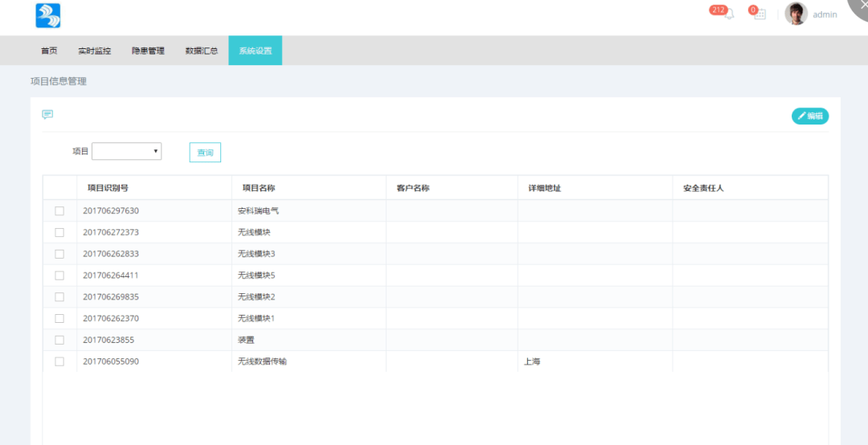Click the admin user avatar photo
868x445 pixels.
[x=796, y=14]
